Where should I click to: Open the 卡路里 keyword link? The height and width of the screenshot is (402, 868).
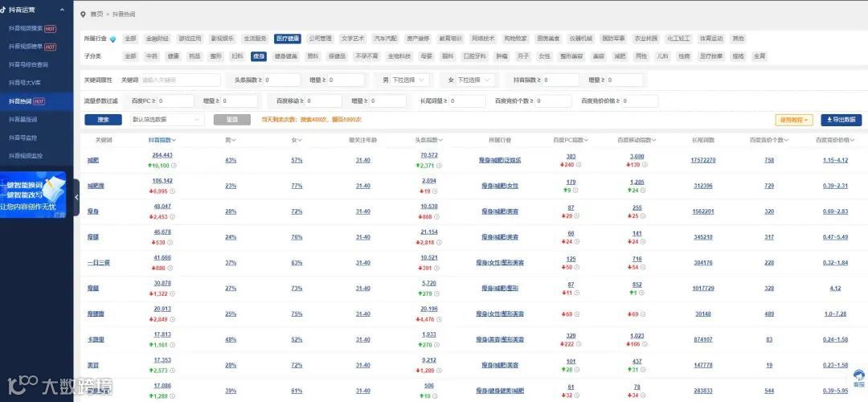click(x=96, y=339)
